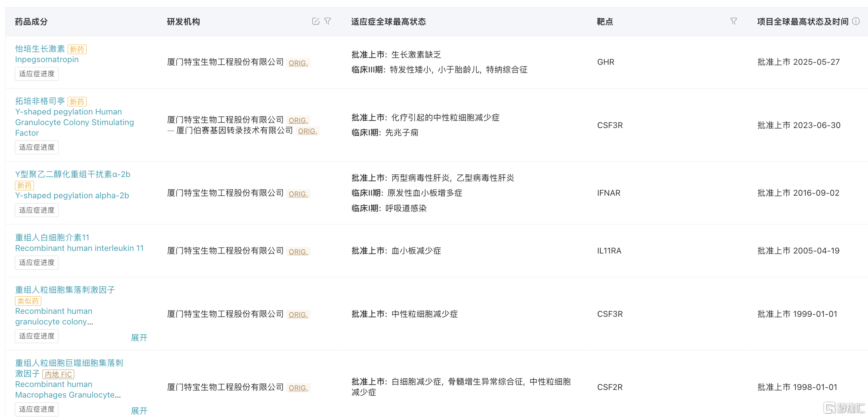Click 临床I期: 呼吸道感染 text
The height and width of the screenshot is (417, 868).
pyautogui.click(x=389, y=208)
